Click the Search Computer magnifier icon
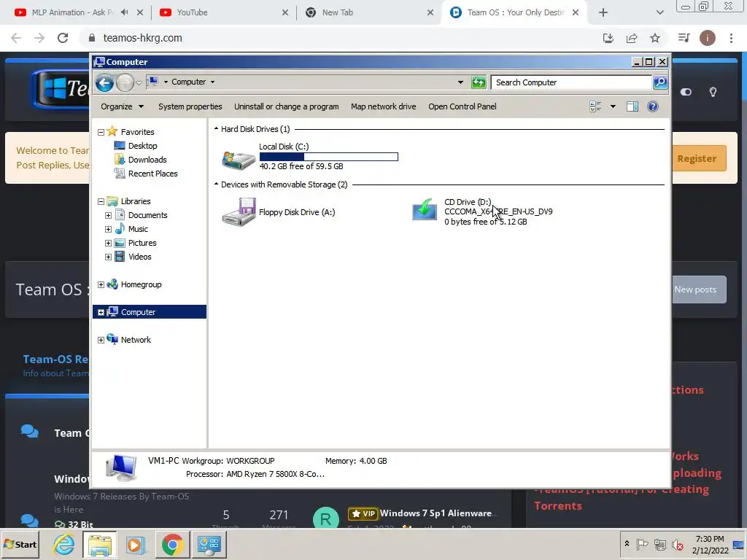 point(659,82)
